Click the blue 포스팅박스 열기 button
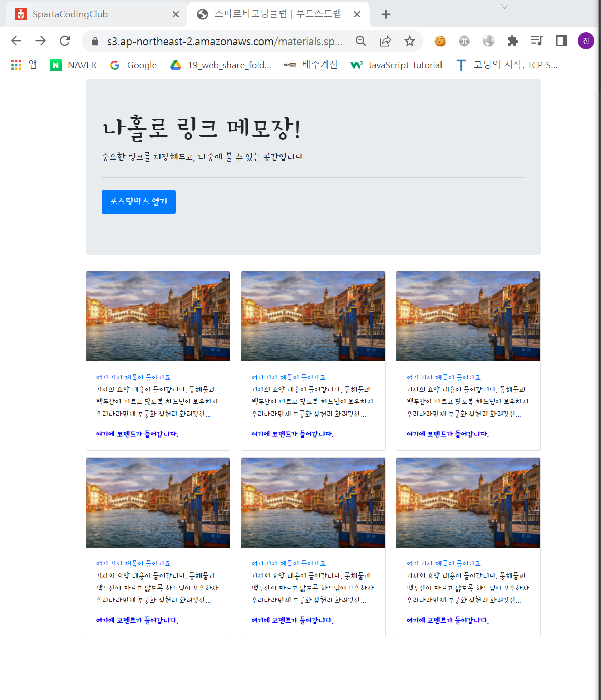Viewport: 601px width, 700px height. click(139, 202)
